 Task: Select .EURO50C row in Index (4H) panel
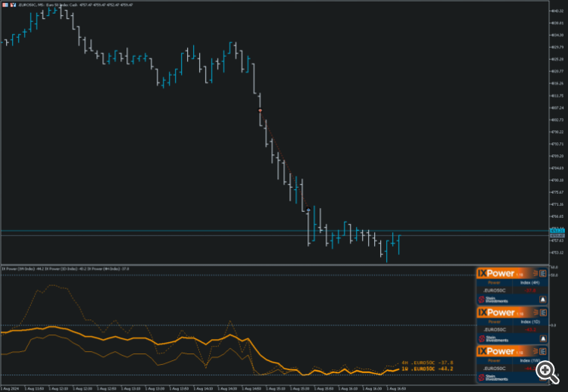tap(512, 291)
